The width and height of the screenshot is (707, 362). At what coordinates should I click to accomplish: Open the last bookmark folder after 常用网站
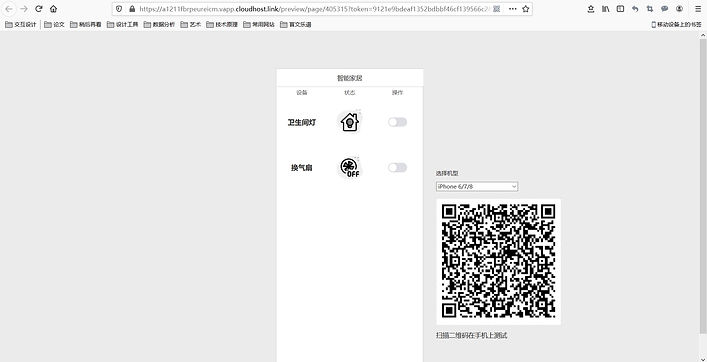pyautogui.click(x=296, y=25)
